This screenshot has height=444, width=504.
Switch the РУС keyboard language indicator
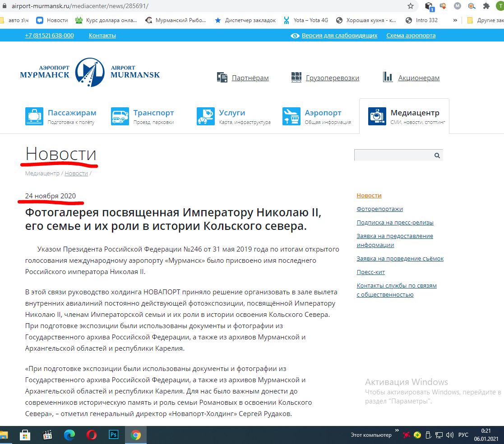click(463, 435)
